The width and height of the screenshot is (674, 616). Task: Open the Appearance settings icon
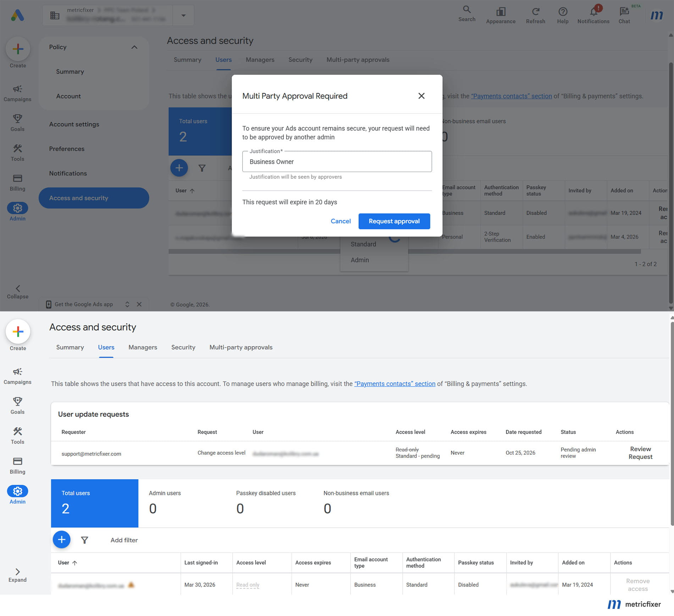click(x=501, y=16)
